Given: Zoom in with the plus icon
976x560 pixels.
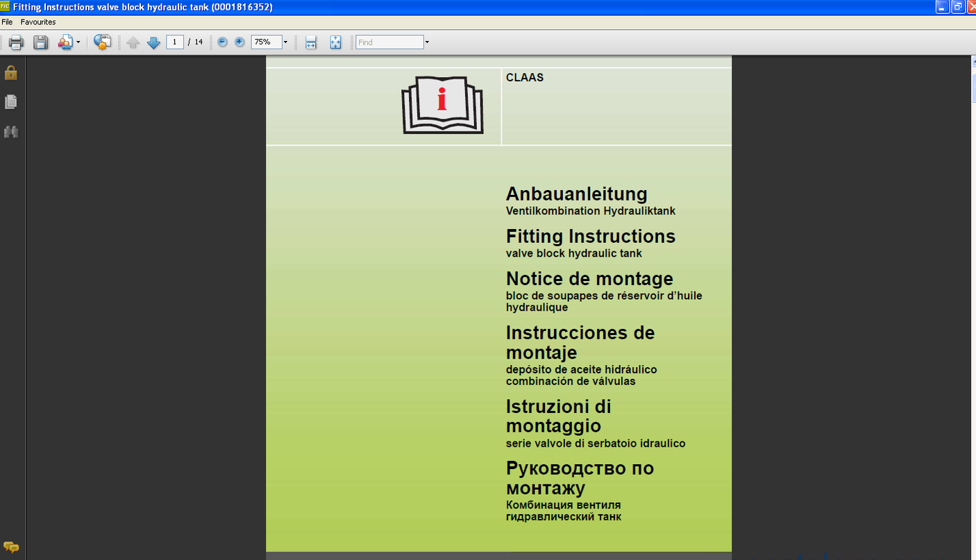Looking at the screenshot, I should coord(239,42).
